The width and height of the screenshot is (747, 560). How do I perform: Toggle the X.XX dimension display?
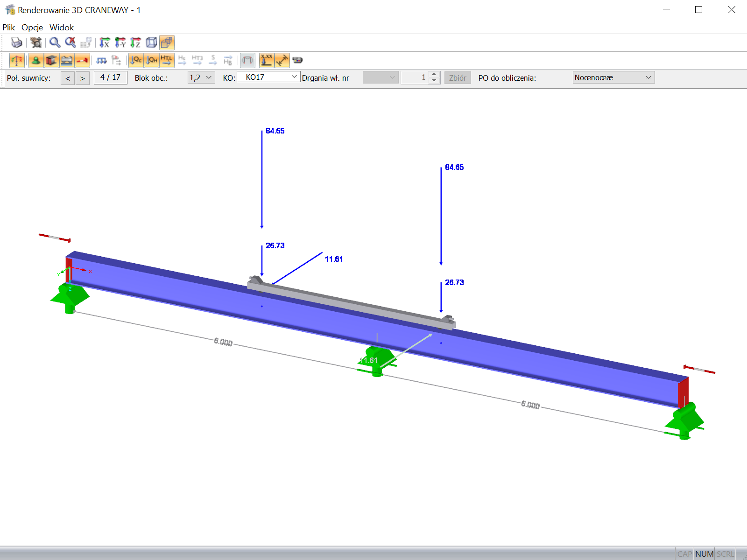(x=267, y=60)
